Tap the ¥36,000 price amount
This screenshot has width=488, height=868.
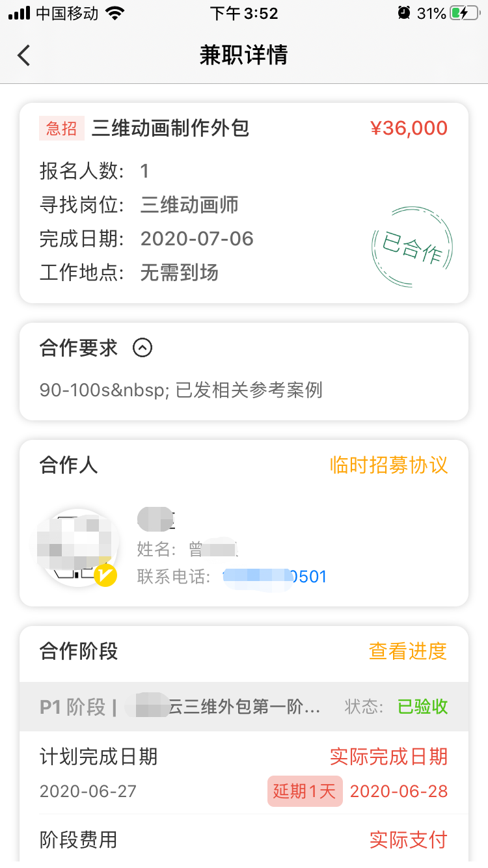point(409,128)
